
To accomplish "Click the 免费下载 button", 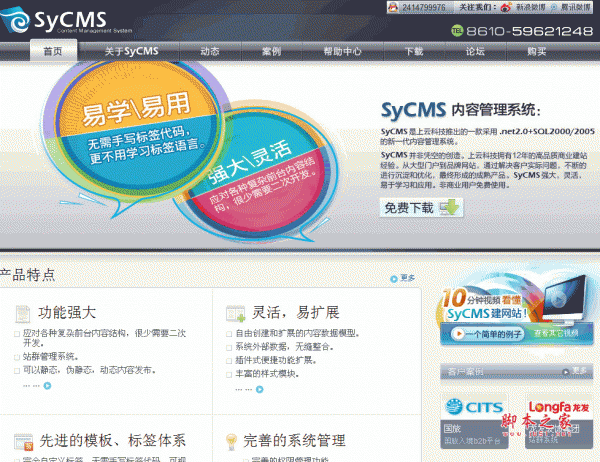I will coord(421,208).
